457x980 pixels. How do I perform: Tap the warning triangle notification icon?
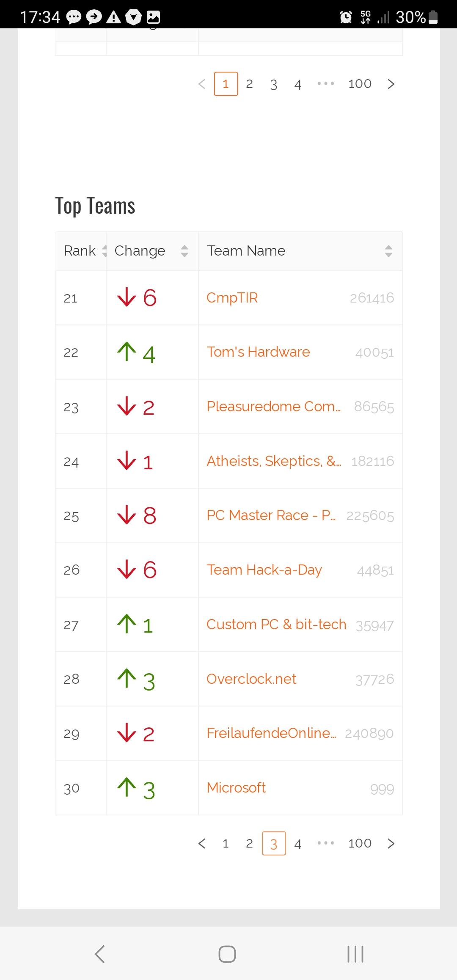click(113, 17)
